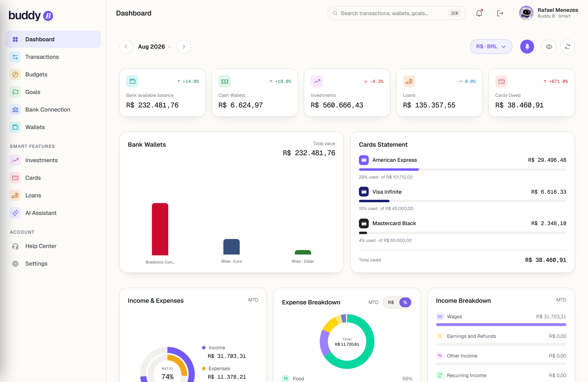588x382 pixels.
Task: Click Bank available balance wallet icon
Action: click(133, 81)
